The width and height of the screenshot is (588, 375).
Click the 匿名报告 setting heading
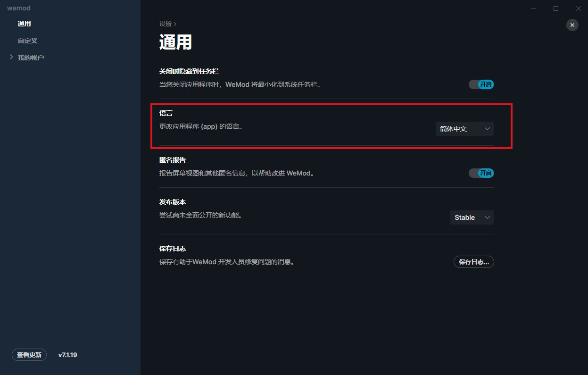click(173, 160)
